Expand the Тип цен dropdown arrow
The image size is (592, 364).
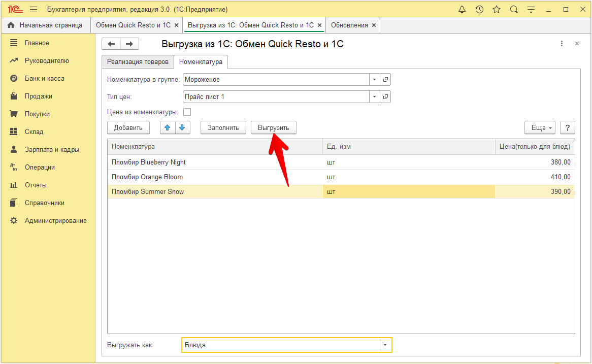[x=374, y=96]
